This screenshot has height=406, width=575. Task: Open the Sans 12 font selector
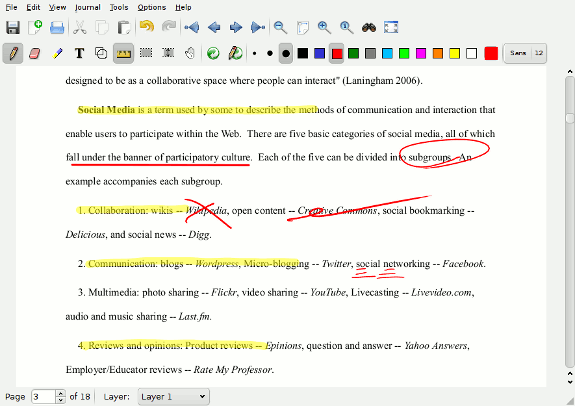click(525, 54)
